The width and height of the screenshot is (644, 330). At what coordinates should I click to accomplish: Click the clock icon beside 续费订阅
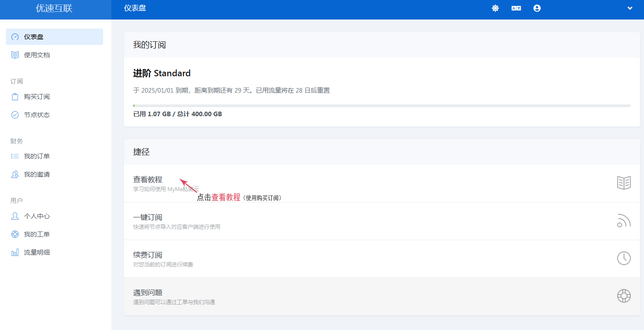click(x=623, y=258)
